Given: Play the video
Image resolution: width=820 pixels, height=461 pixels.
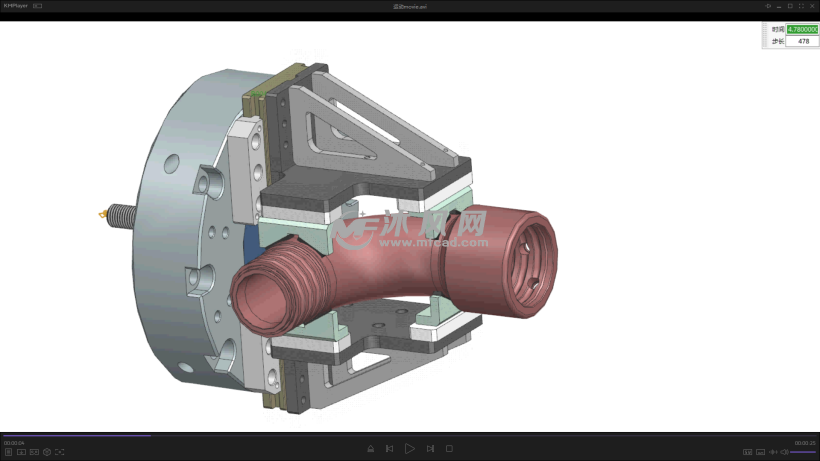Looking at the screenshot, I should pyautogui.click(x=409, y=448).
